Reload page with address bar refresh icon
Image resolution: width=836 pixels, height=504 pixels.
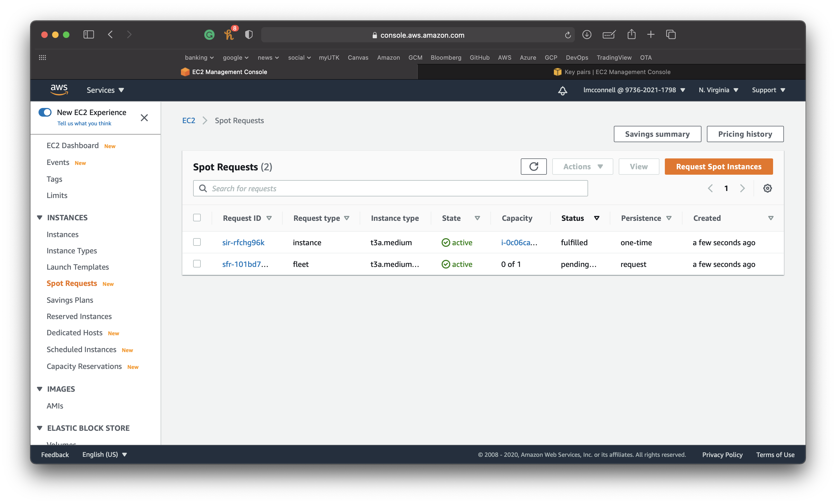click(x=568, y=35)
